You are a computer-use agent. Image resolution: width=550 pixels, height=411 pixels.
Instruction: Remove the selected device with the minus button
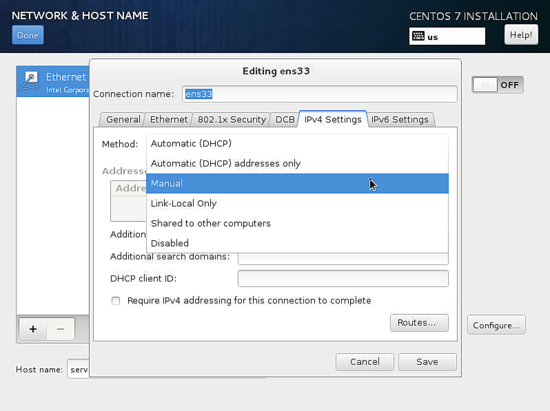60,329
